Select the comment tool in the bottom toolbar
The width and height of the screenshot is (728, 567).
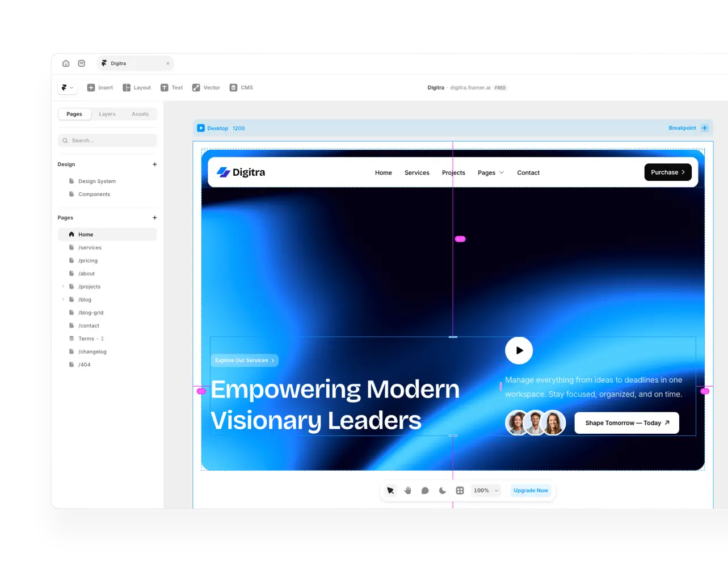pos(425,491)
